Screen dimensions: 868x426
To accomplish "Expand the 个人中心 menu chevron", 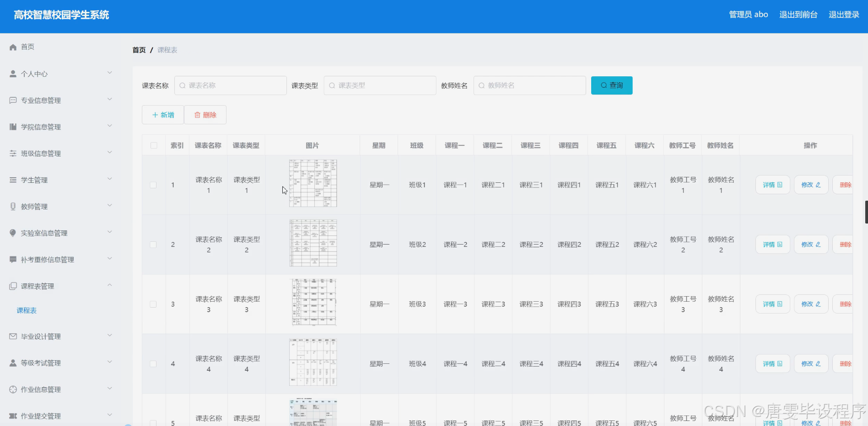I will click(110, 73).
